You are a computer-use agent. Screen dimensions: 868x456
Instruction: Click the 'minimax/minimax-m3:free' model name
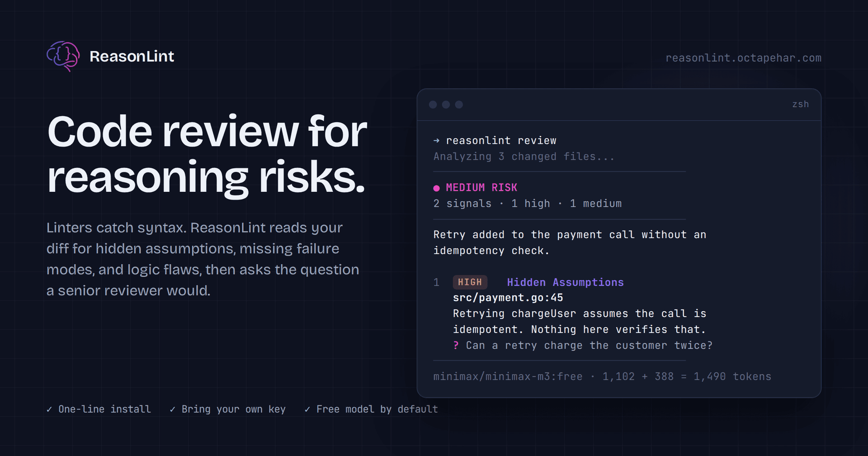[508, 376]
